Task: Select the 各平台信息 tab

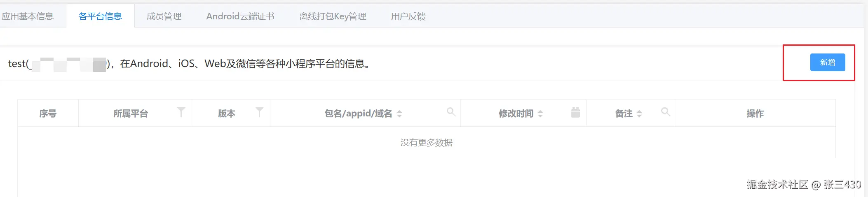Action: [x=100, y=16]
